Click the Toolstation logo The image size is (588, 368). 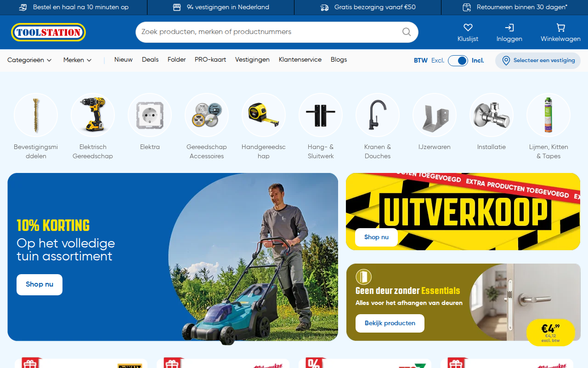click(x=48, y=32)
